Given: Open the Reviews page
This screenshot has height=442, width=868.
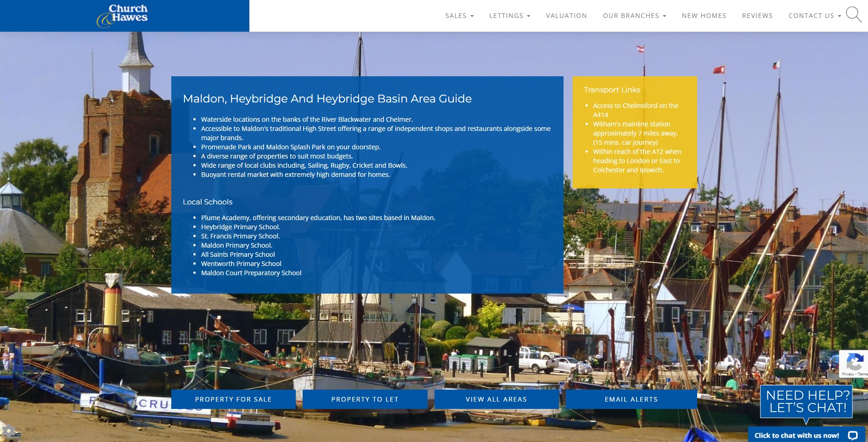Looking at the screenshot, I should 757,16.
